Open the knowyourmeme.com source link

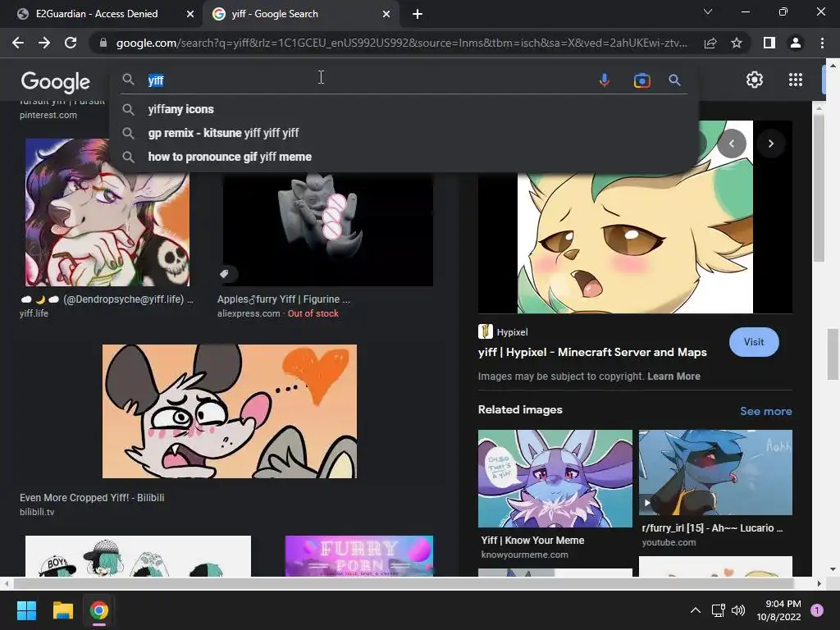[524, 555]
